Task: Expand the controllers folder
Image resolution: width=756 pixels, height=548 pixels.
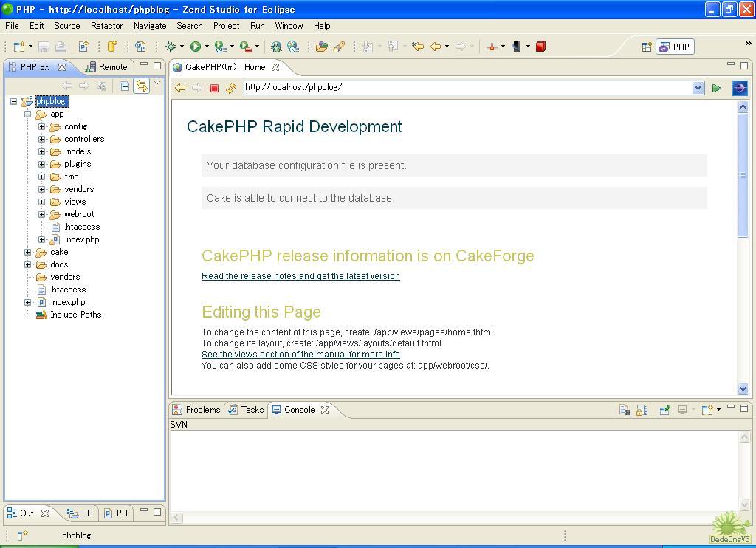Action: click(42, 140)
